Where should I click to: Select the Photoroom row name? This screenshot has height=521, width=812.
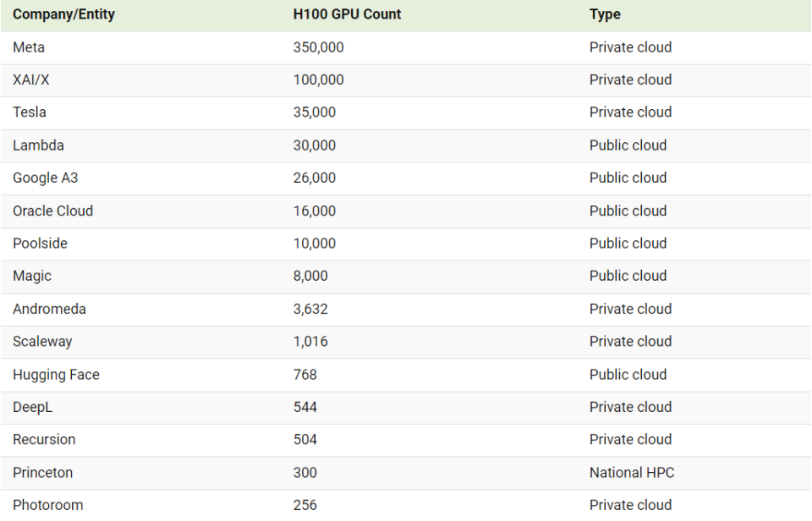coord(47,505)
